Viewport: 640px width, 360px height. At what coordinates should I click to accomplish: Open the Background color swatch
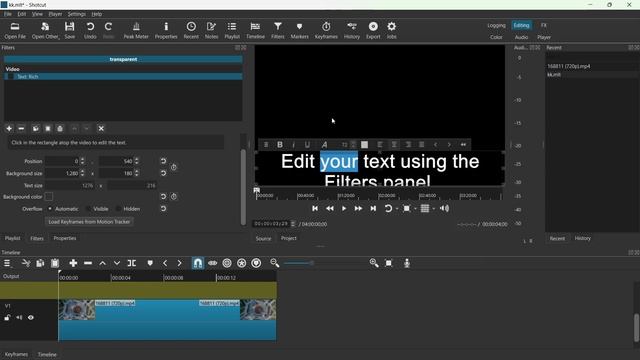(x=49, y=197)
